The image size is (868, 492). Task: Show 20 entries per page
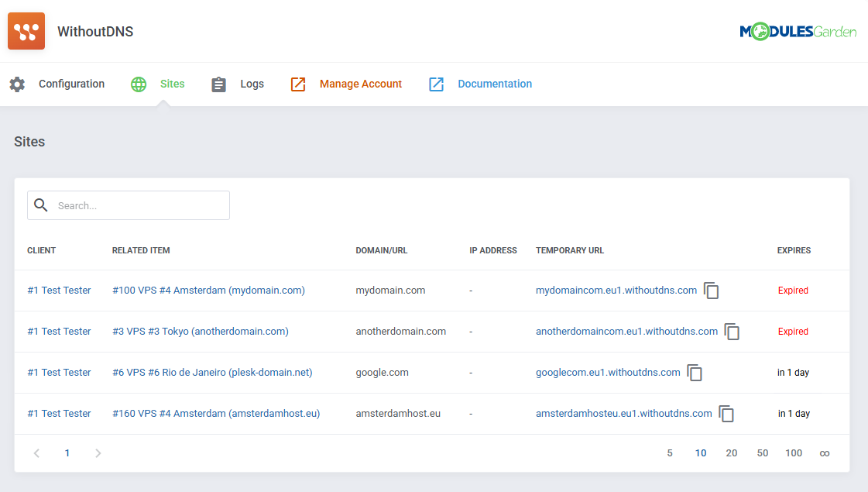[x=732, y=453]
